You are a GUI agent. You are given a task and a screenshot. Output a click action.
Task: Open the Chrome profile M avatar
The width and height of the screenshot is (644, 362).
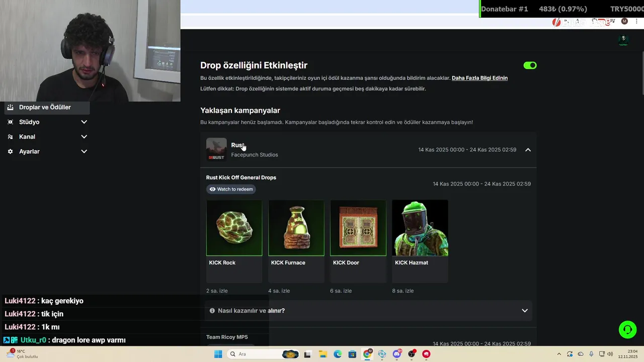(624, 21)
